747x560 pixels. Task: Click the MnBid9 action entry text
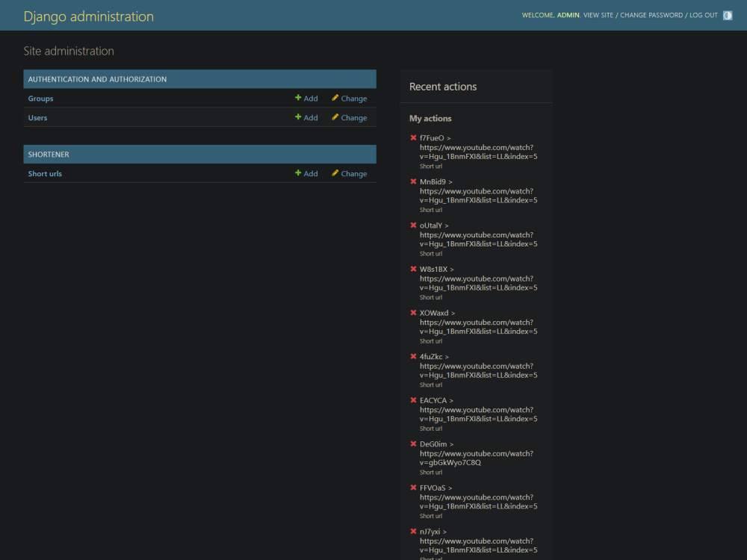(478, 191)
